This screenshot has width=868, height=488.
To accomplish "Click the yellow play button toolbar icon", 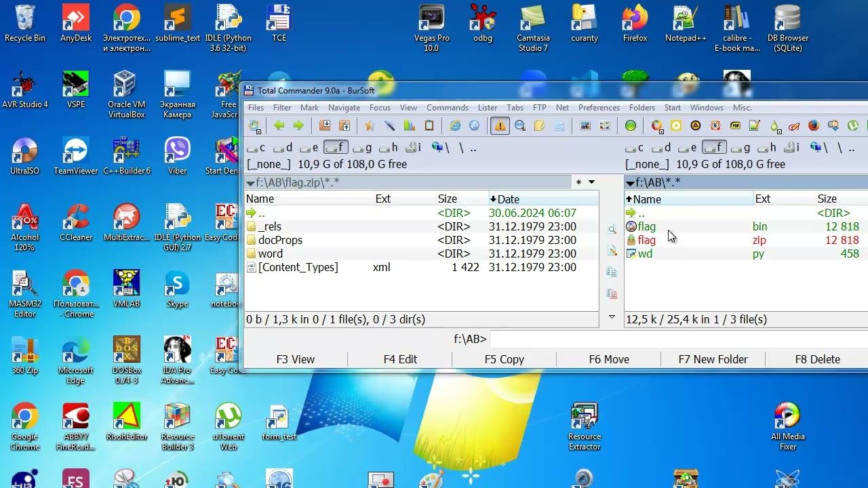I will [x=676, y=125].
